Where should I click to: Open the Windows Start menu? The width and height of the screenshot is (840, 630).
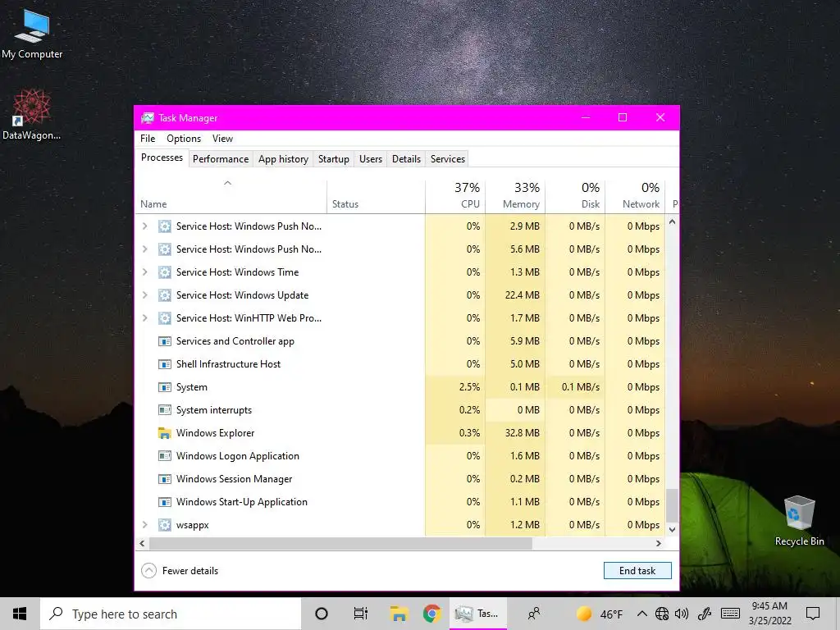pyautogui.click(x=20, y=614)
